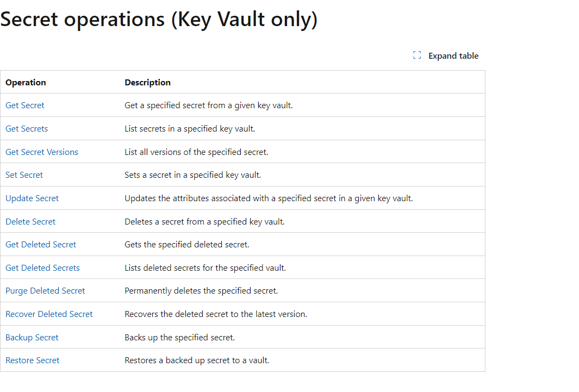Open the Get Deleted Secrets link
The width and height of the screenshot is (579, 392).
click(x=42, y=267)
